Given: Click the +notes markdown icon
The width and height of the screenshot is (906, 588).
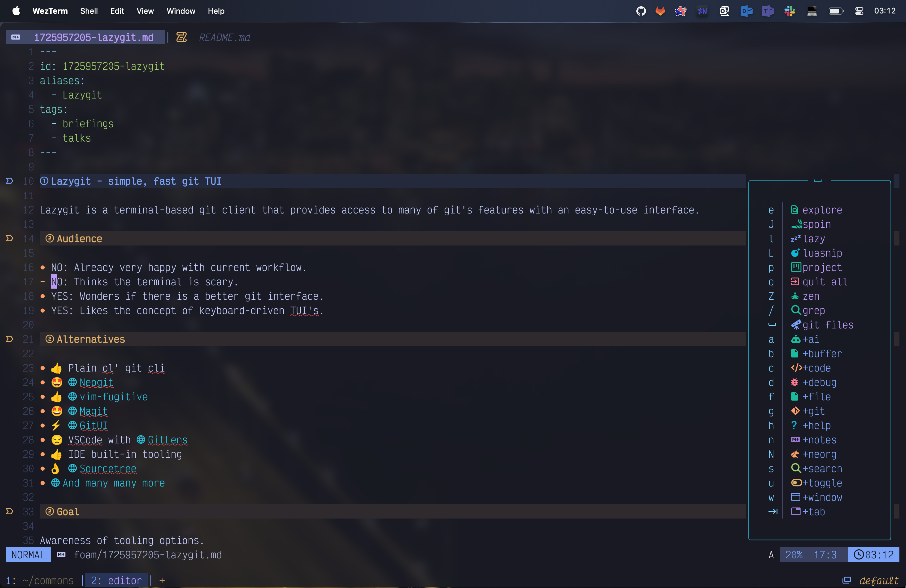Looking at the screenshot, I should (x=795, y=440).
